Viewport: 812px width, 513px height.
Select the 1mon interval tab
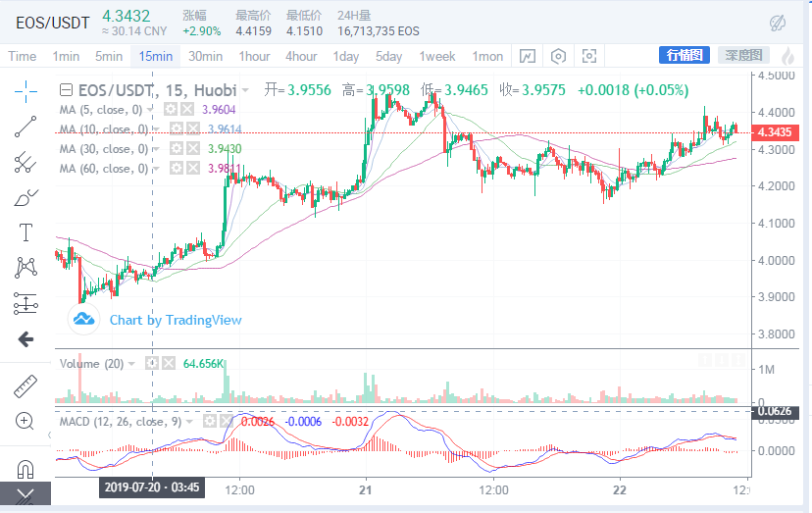(487, 56)
